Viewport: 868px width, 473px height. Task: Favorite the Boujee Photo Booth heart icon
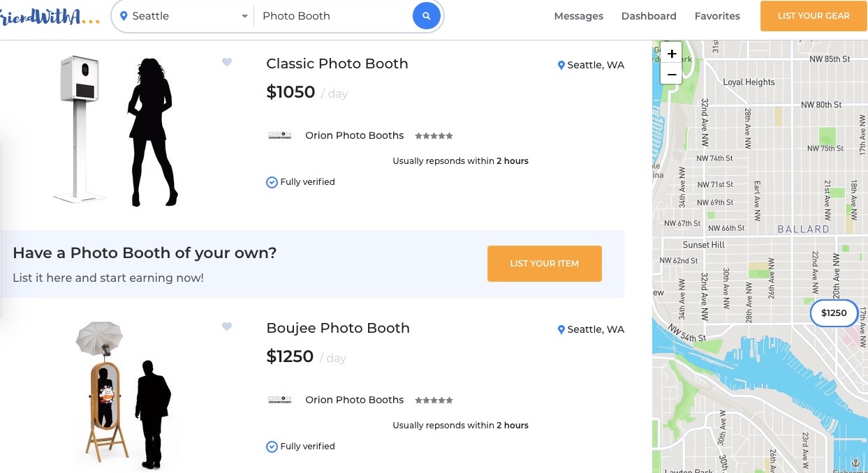point(227,326)
